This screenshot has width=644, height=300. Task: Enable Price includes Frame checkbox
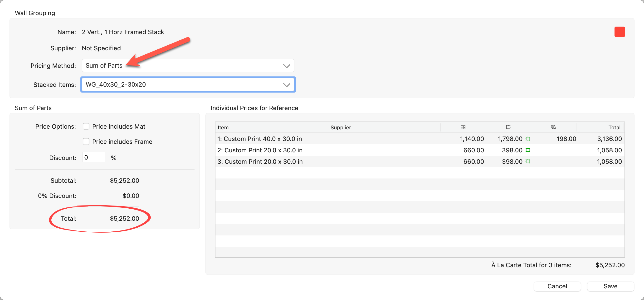pos(86,142)
